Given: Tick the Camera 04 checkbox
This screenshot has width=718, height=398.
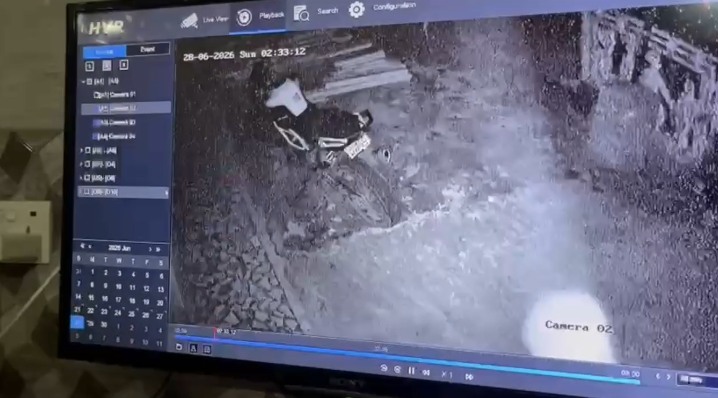Looking at the screenshot, I should [95, 137].
